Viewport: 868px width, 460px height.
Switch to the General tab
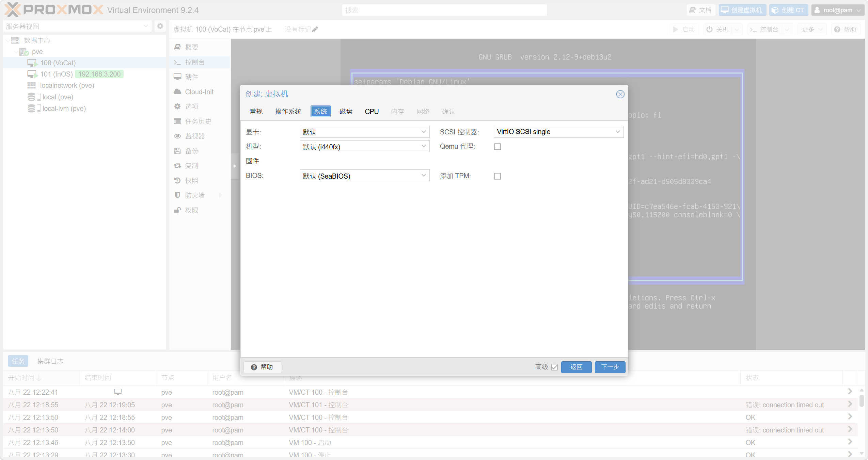pos(256,112)
